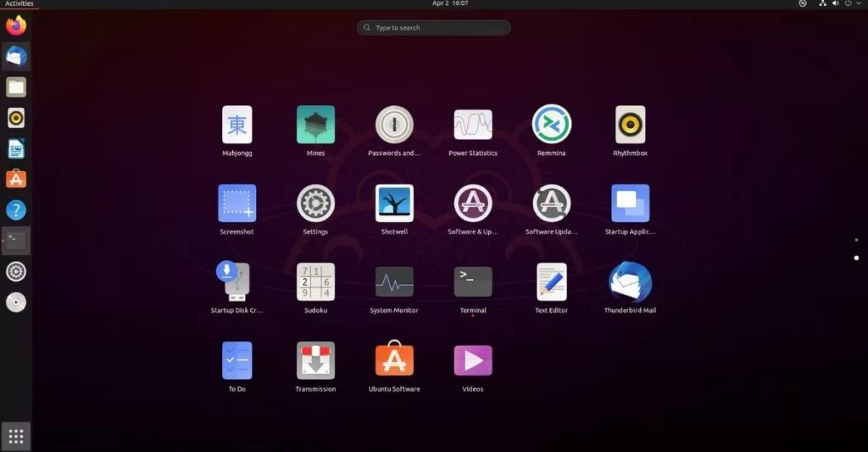Launch System Monitor
The width and height of the screenshot is (868, 452).
click(394, 282)
